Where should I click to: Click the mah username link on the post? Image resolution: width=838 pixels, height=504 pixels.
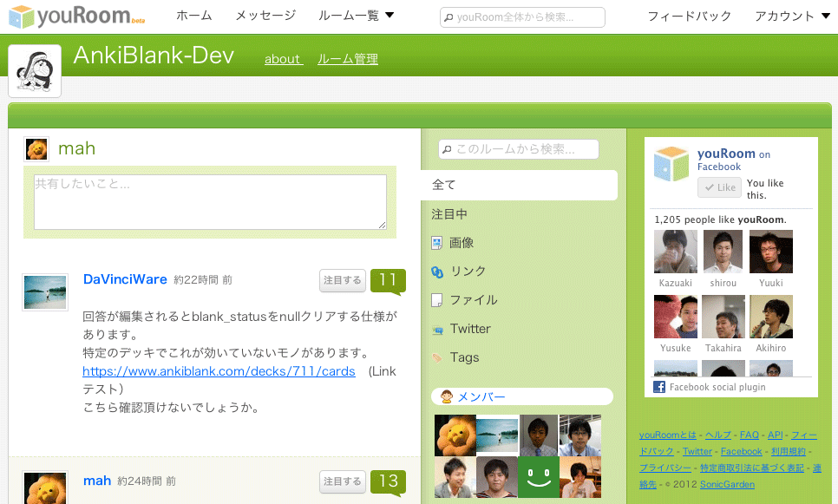pyautogui.click(x=97, y=481)
